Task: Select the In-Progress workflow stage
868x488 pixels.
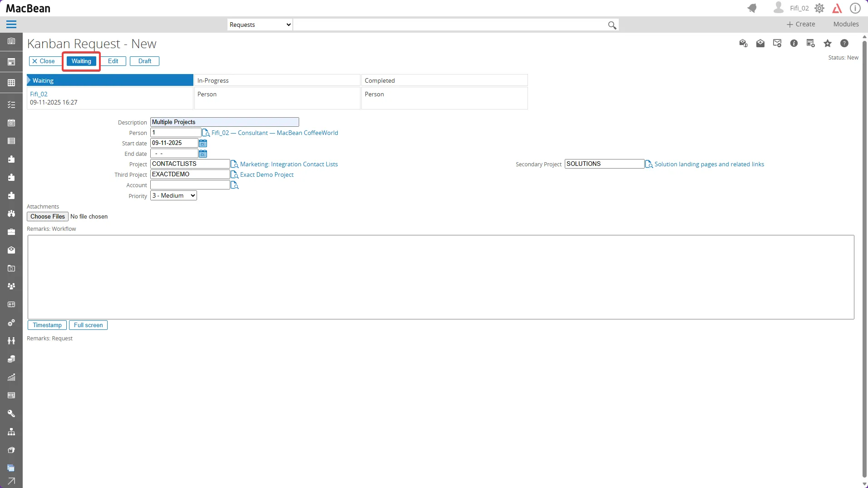Action: pyautogui.click(x=277, y=80)
